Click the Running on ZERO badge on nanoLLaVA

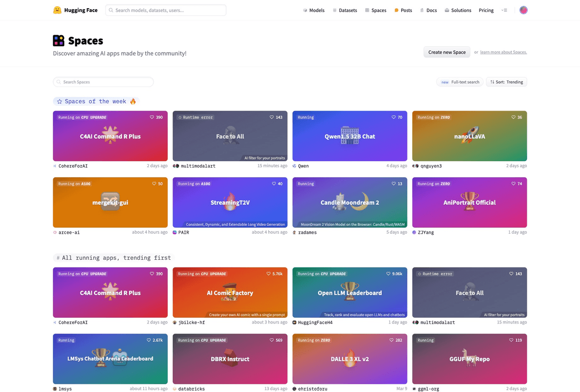click(x=434, y=117)
